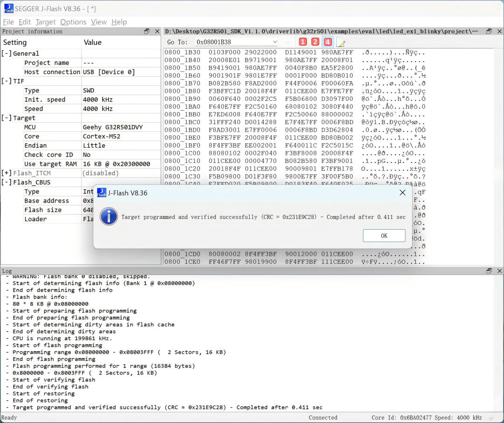504x423 pixels.
Task: Close the J-Flash V8.36 success dialog
Action: [402, 192]
